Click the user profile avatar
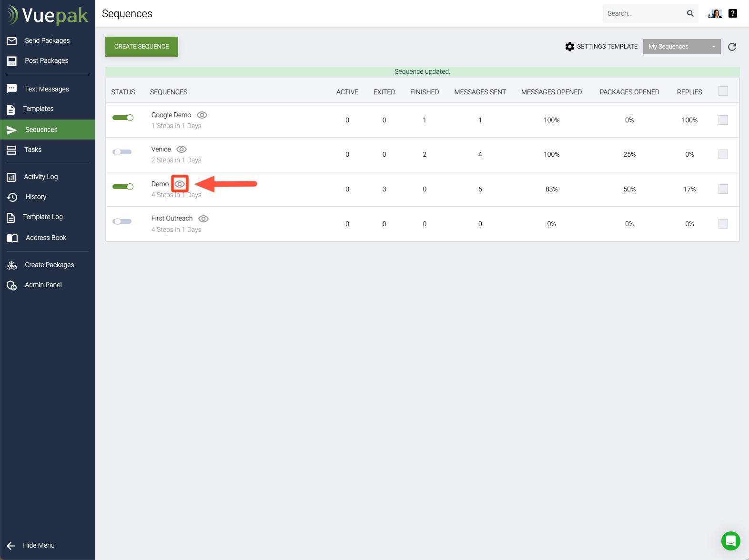 [x=715, y=13]
